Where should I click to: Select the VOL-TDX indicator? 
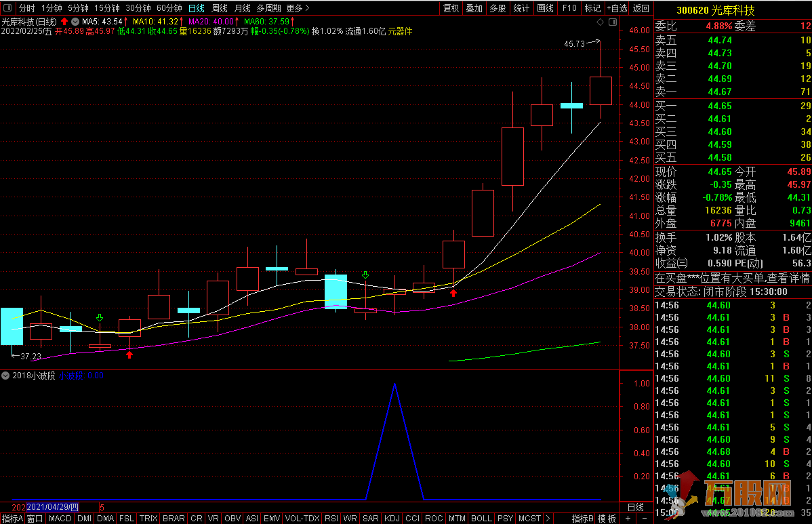click(x=302, y=519)
